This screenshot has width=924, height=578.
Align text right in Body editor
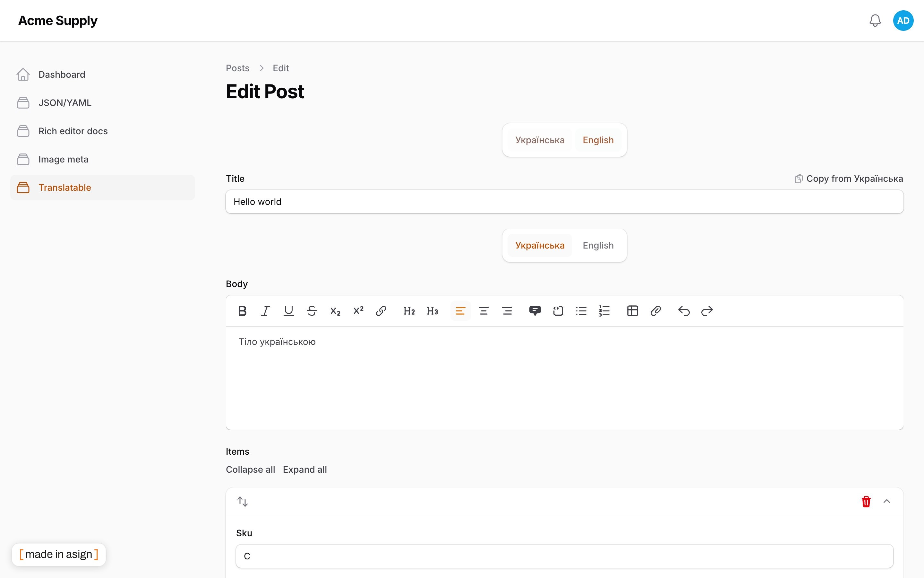[x=507, y=311]
